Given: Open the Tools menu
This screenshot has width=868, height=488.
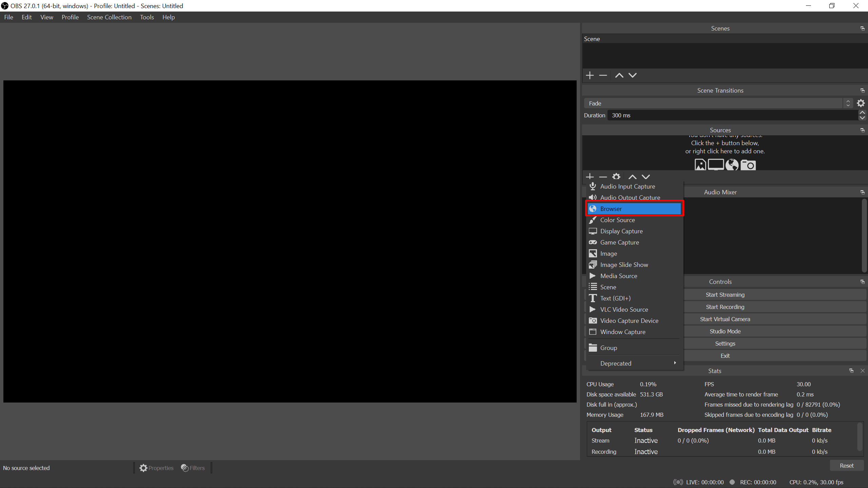Looking at the screenshot, I should pos(147,17).
